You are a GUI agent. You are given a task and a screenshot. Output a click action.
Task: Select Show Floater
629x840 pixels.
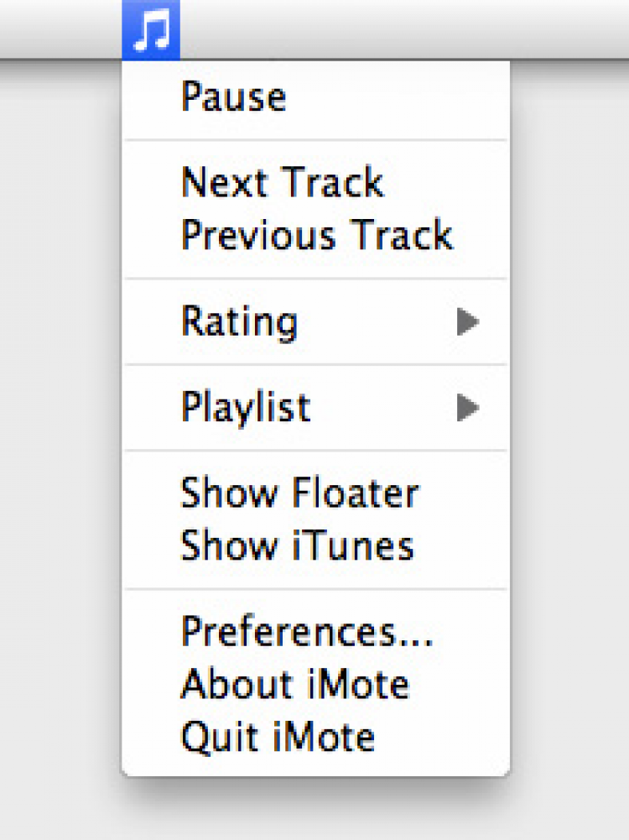[299, 493]
